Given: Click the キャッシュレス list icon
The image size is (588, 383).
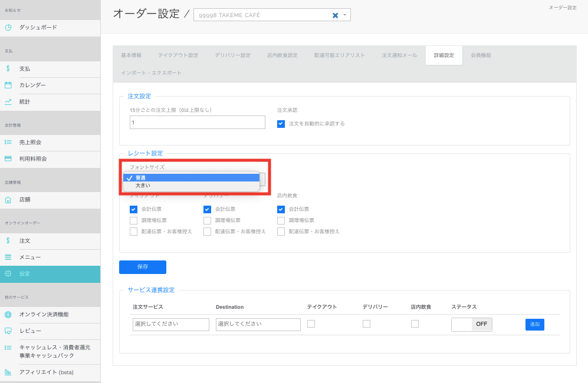Looking at the screenshot, I should coord(8,348).
